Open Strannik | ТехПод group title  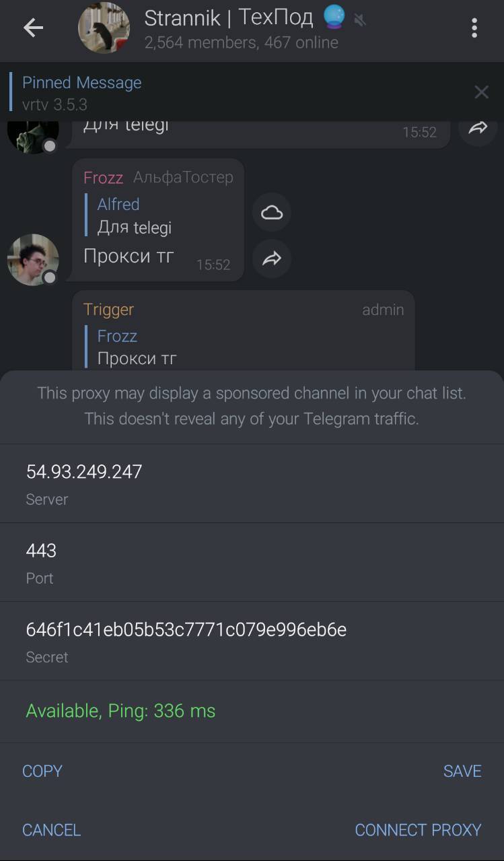click(229, 18)
